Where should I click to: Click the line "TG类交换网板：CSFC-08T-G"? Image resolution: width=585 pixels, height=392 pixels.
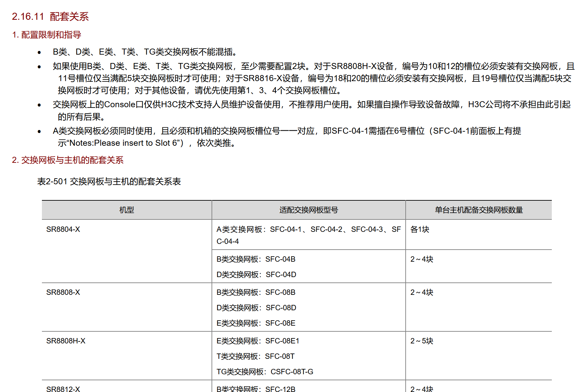pyautogui.click(x=265, y=372)
